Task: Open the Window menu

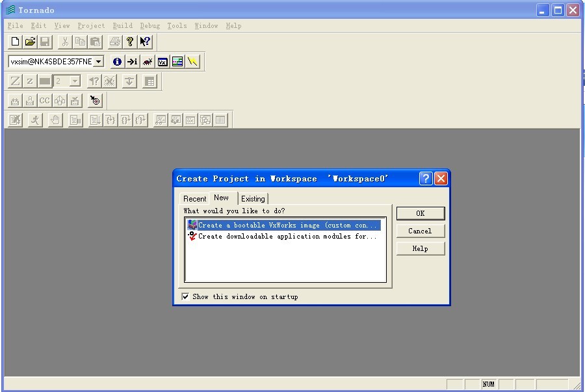Action: point(206,26)
